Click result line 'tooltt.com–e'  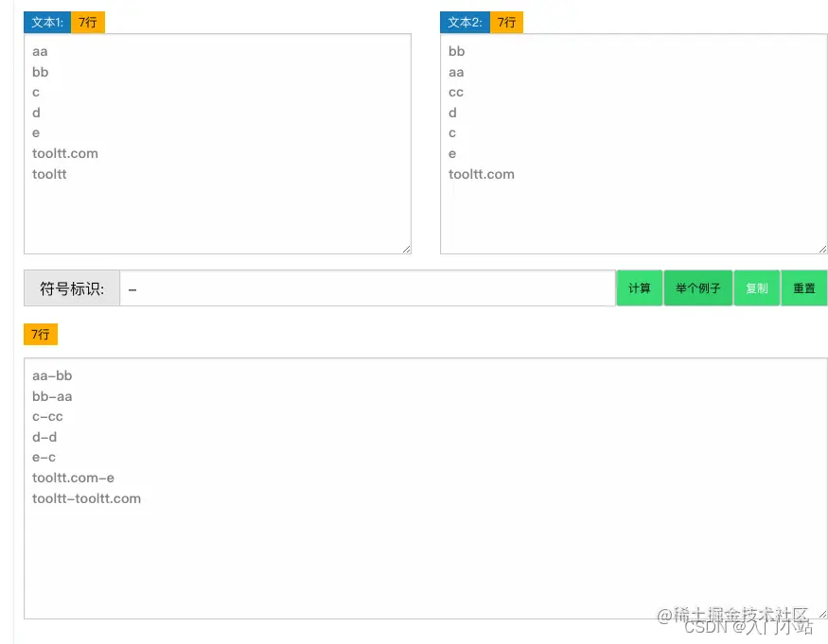pyautogui.click(x=73, y=478)
